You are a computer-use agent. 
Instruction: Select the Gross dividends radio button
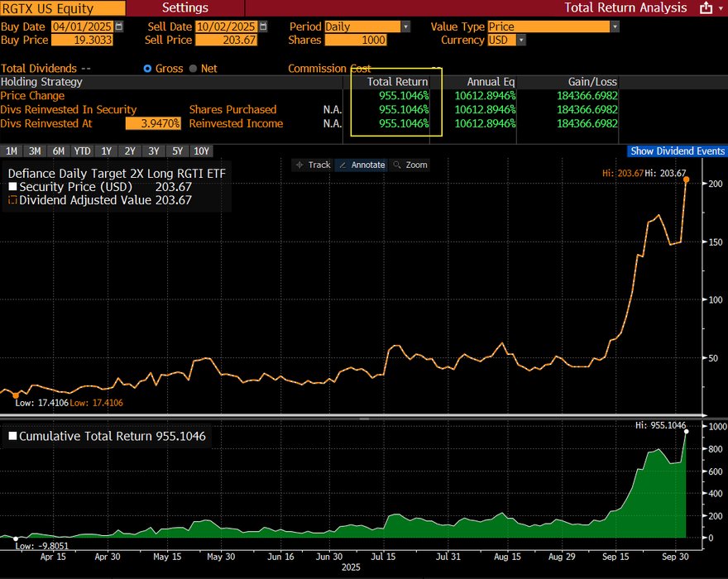pos(148,69)
